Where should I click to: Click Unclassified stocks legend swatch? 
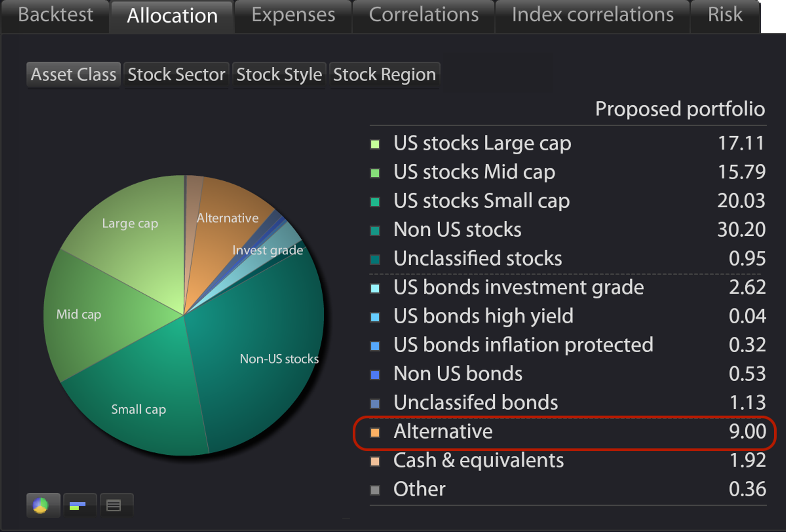pos(375,259)
